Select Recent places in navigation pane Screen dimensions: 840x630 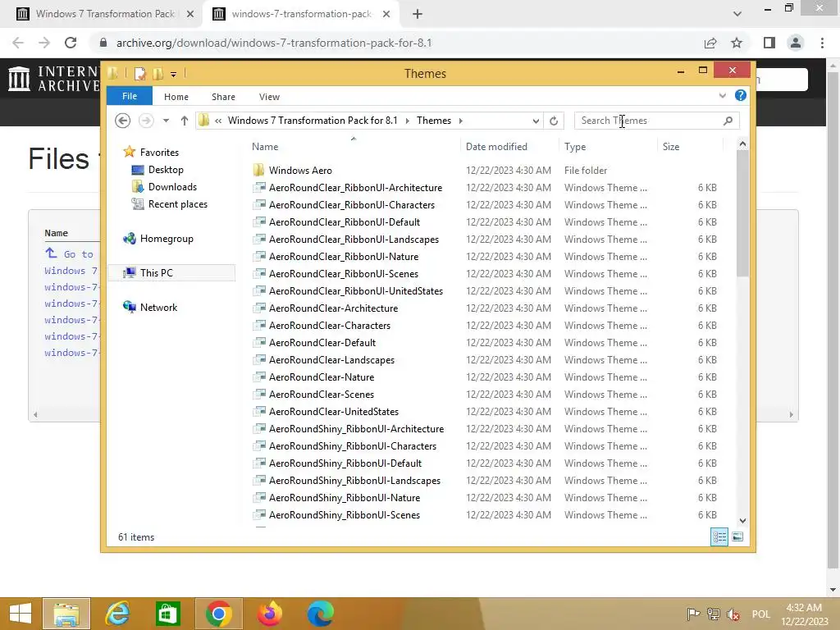tap(169, 204)
